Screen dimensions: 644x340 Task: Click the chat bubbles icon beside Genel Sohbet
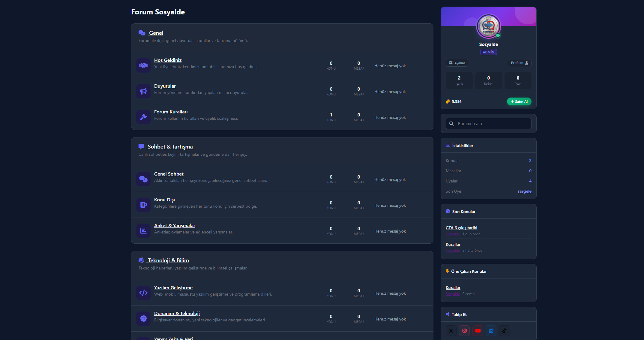pyautogui.click(x=143, y=179)
